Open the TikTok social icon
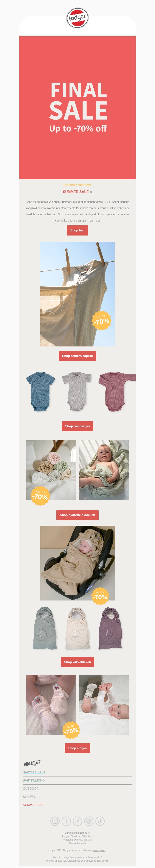This screenshot has width=155, height=868. coord(100,821)
